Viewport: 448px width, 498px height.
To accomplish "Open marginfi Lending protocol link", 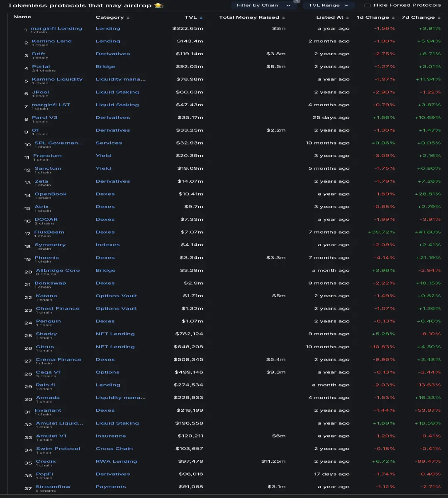I will click(x=56, y=28).
